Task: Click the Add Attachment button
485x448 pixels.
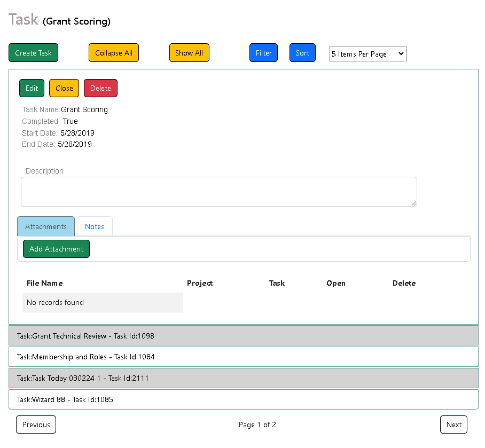Action: [x=56, y=249]
